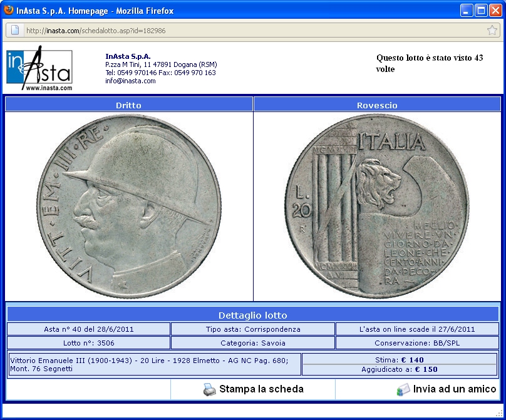Click the Dritto coin image

[x=128, y=207]
